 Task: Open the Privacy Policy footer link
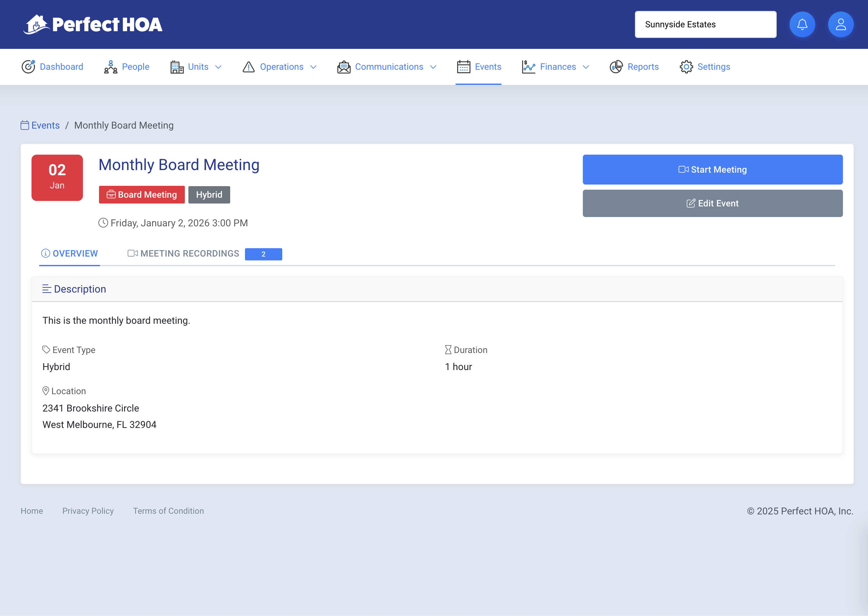88,511
